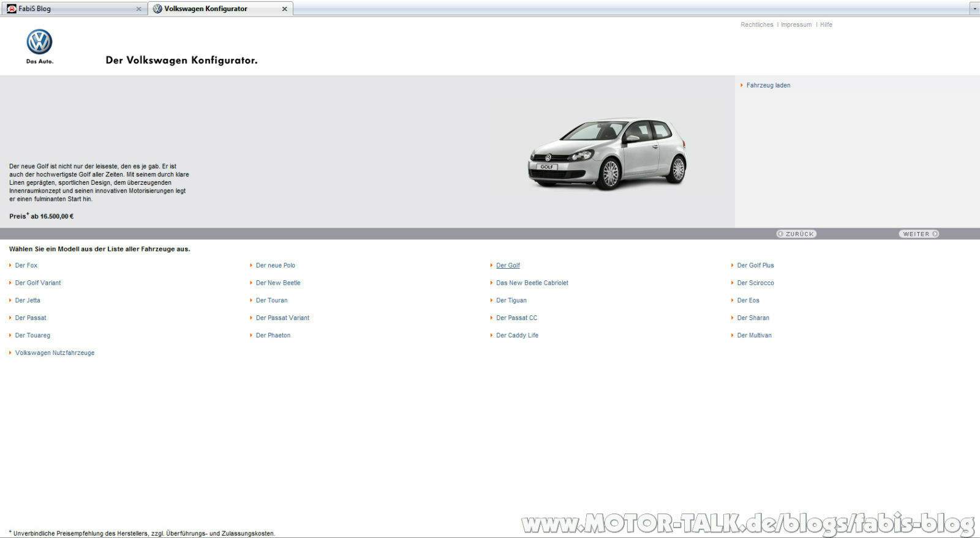Pick Der Phaeton
The image size is (980, 538).
pos(273,335)
